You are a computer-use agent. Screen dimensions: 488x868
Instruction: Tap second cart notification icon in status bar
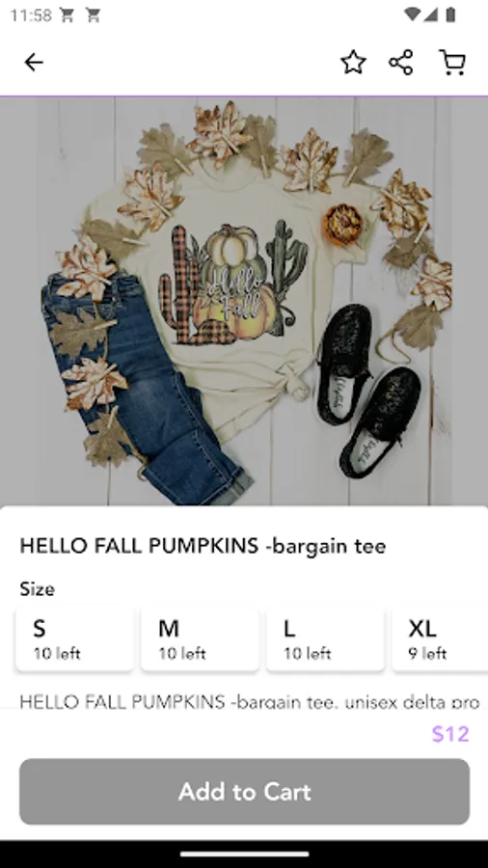(x=93, y=15)
